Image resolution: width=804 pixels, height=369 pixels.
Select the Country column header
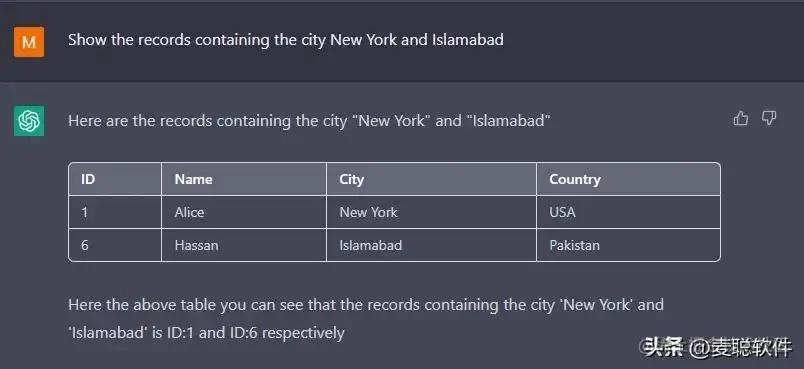(x=629, y=179)
